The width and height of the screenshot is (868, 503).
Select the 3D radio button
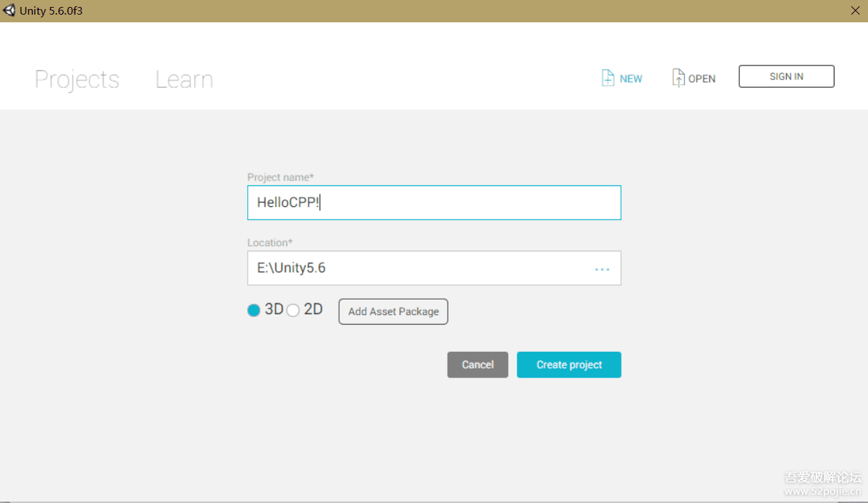253,310
